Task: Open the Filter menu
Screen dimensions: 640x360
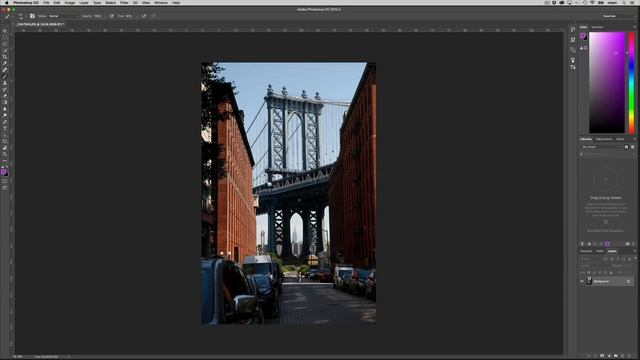Action: point(124,2)
